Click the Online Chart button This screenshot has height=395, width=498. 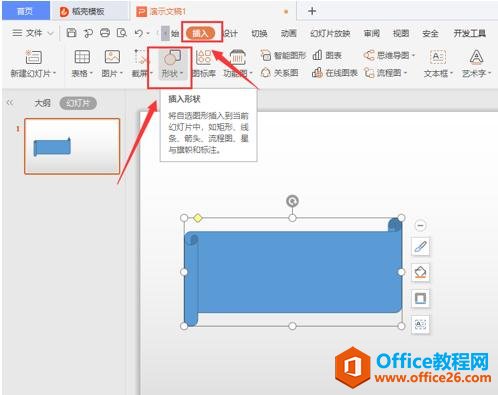(335, 73)
